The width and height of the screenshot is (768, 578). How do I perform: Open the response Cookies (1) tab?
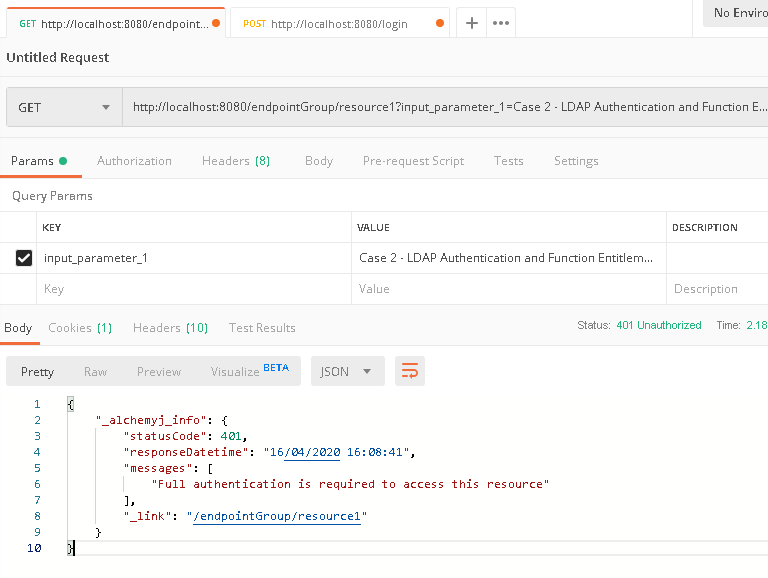coord(80,328)
